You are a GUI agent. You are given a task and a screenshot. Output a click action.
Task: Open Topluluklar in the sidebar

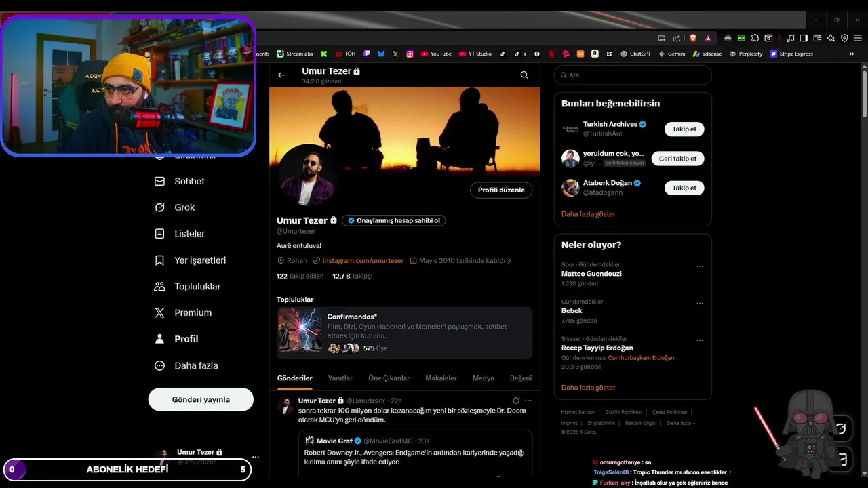click(188, 287)
